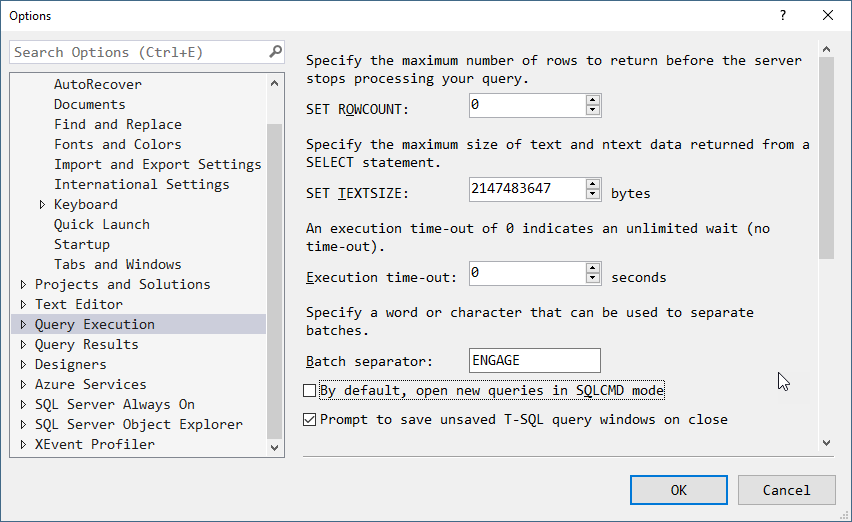Expand the Query Results node
Viewport: 852px width, 522px height.
23,344
